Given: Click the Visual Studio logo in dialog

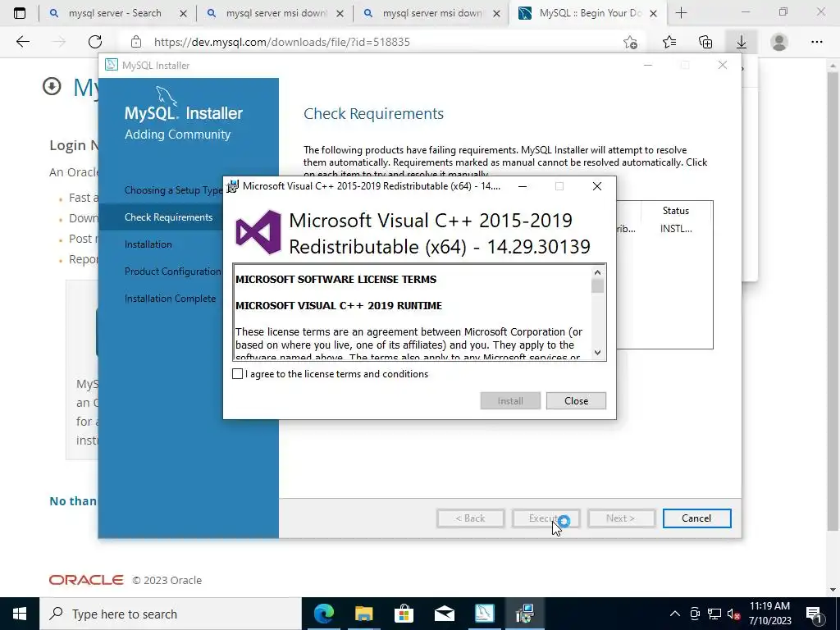Looking at the screenshot, I should [258, 232].
